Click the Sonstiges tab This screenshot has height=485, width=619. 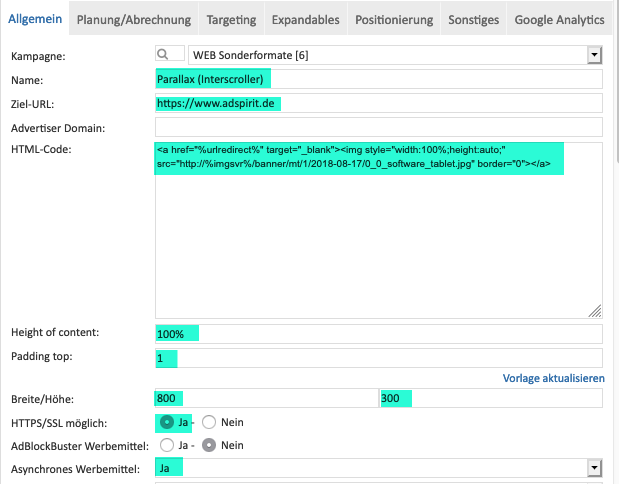click(x=473, y=19)
